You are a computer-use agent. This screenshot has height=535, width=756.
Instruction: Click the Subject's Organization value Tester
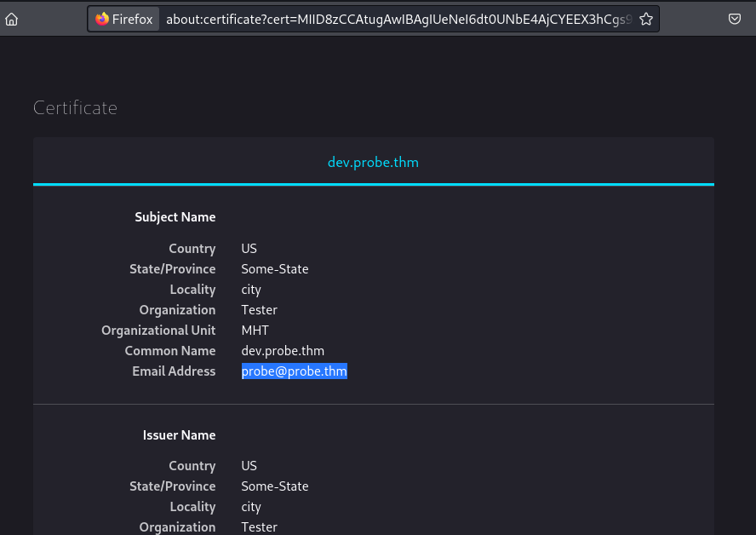click(x=259, y=310)
